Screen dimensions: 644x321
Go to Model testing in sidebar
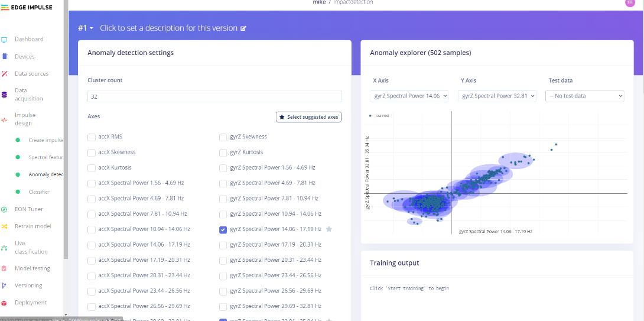coord(32,268)
